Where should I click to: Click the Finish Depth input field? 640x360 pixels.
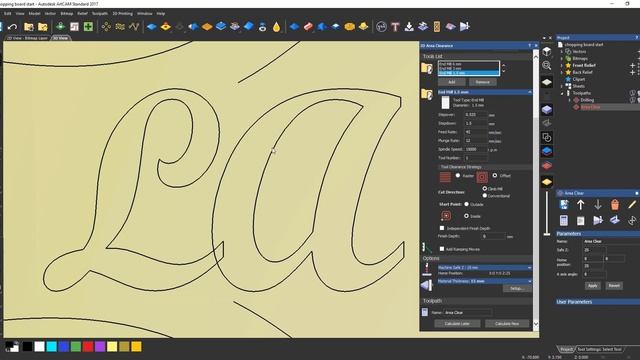coord(493,236)
